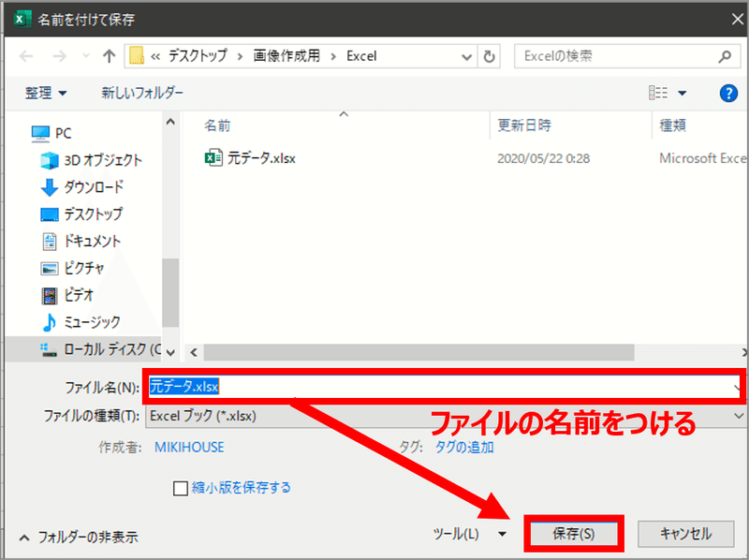Open 3D オブジェクト folder
Screen dimensions: 749x560
91,160
